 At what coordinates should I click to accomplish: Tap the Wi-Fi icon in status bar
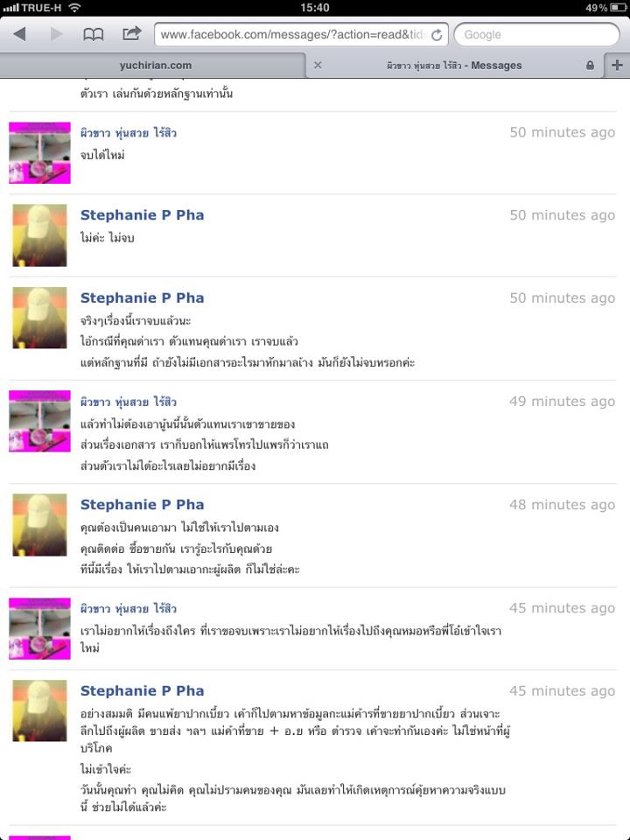[75, 8]
